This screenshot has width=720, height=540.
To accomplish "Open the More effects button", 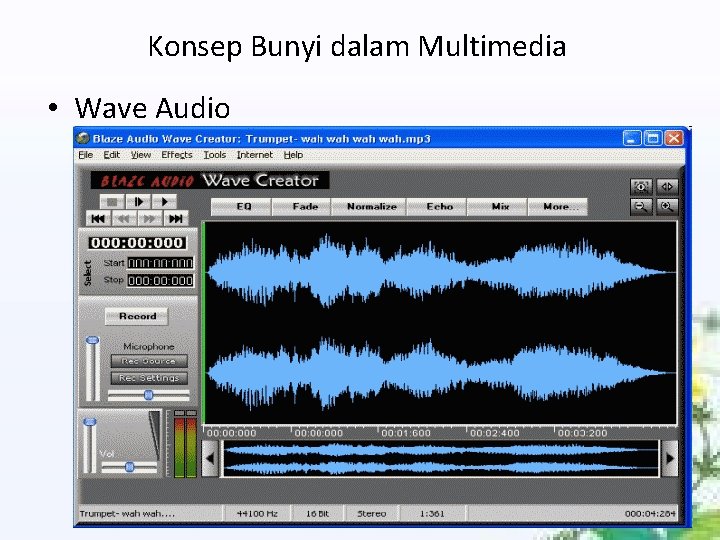I will tap(558, 207).
